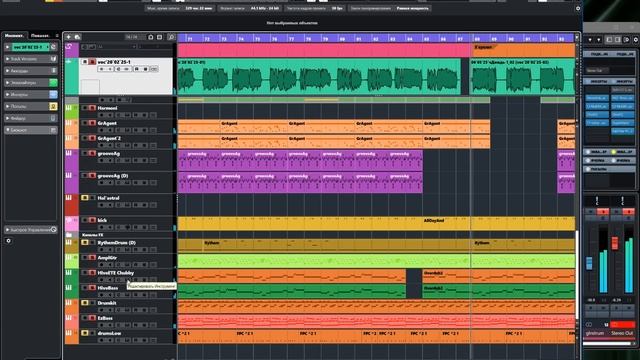The width and height of the screenshot is (640, 360).
Task: Click the groveAg instrument track icon
Action: pyautogui.click(x=69, y=153)
